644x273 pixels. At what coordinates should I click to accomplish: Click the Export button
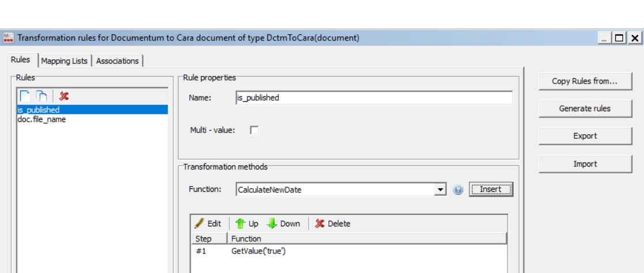585,136
